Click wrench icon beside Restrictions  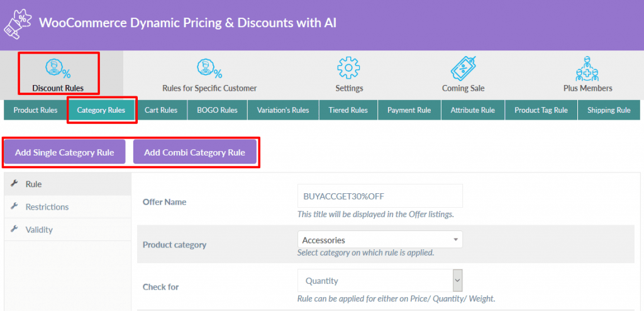pyautogui.click(x=14, y=206)
